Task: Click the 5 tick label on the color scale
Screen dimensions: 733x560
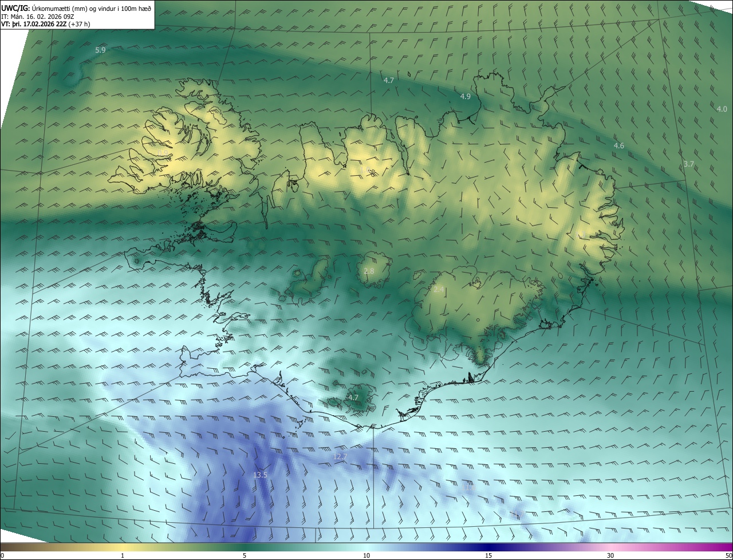Action: [245, 556]
